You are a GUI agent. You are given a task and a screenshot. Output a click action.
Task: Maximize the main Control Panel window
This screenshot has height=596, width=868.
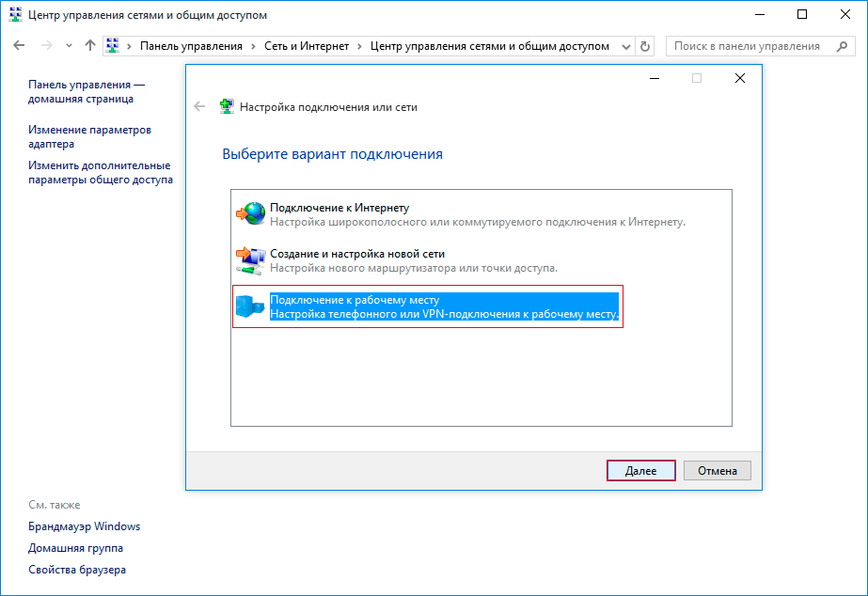(802, 15)
